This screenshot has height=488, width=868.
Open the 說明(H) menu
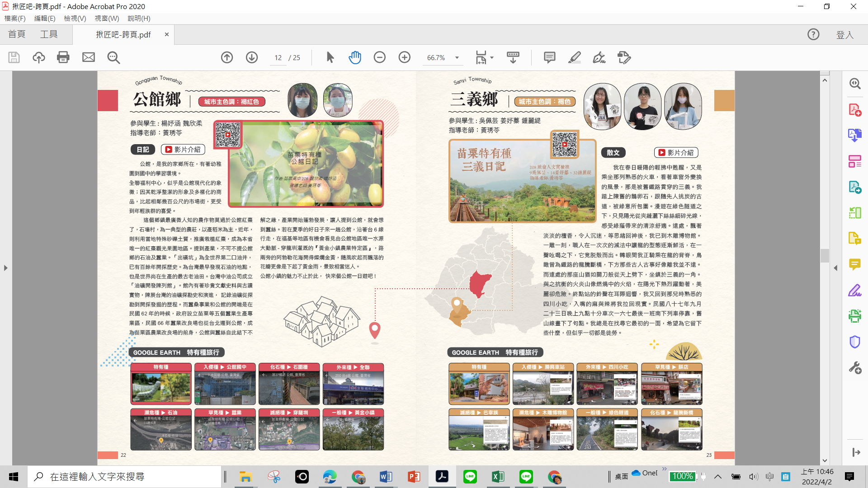pos(139,19)
